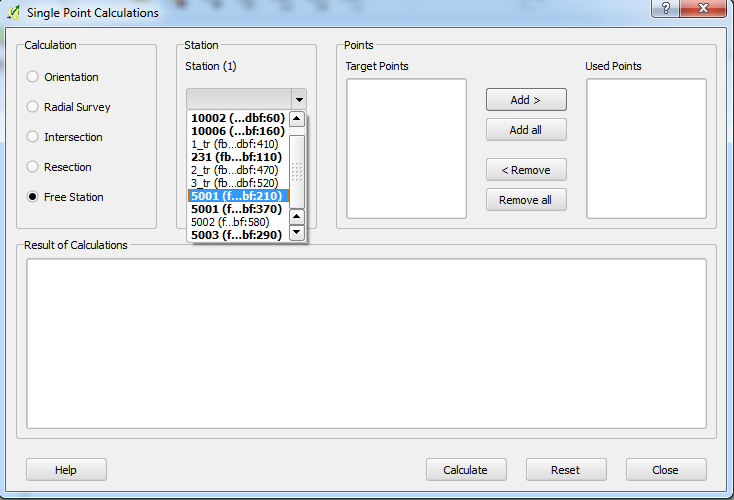Select the Orientation radio button
Viewport: 734px width, 500px height.
tap(33, 77)
